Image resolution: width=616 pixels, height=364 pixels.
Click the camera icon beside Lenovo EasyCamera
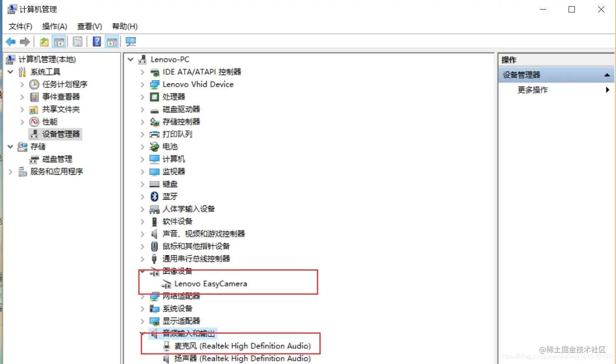point(166,284)
